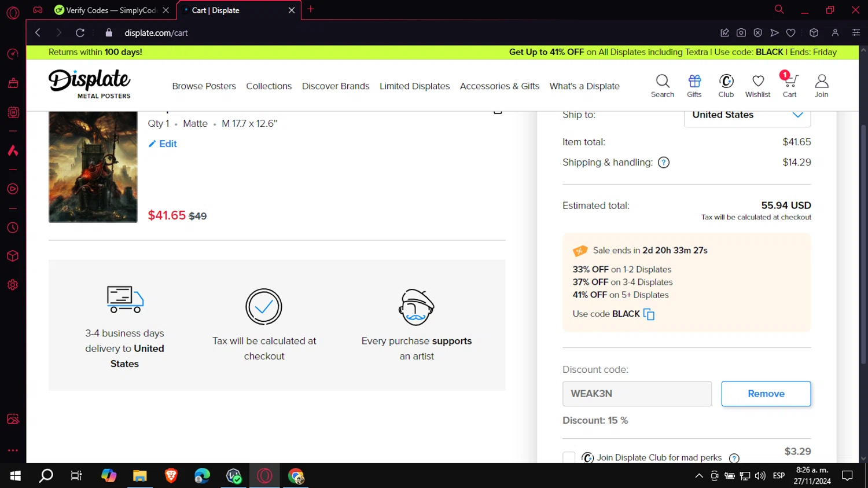Screen dimensions: 868x488
Task: Switch to the Verify Codes SimplyCodes tab
Action: (x=105, y=10)
